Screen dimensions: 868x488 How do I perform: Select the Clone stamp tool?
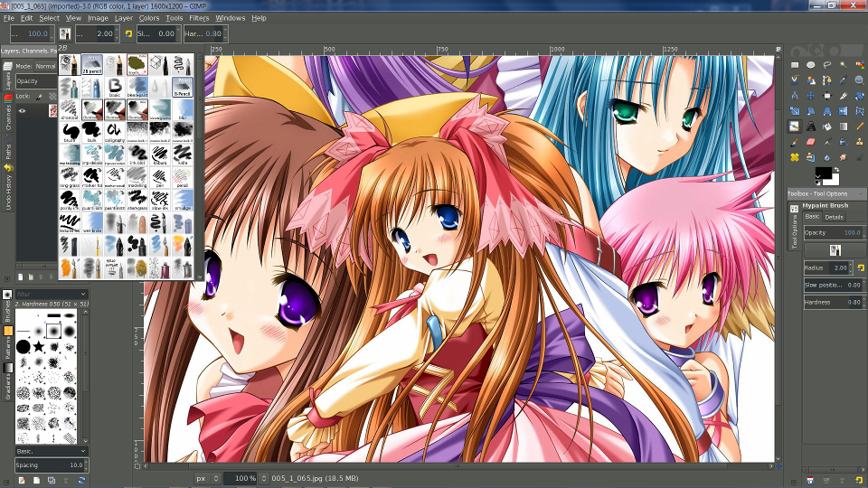click(x=860, y=142)
